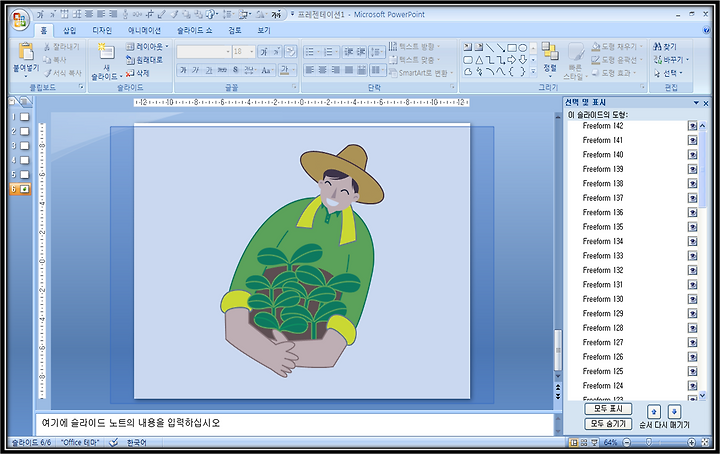720x454 pixels.
Task: Open the Animations (애니메이션) ribbon tab
Action: point(144,30)
